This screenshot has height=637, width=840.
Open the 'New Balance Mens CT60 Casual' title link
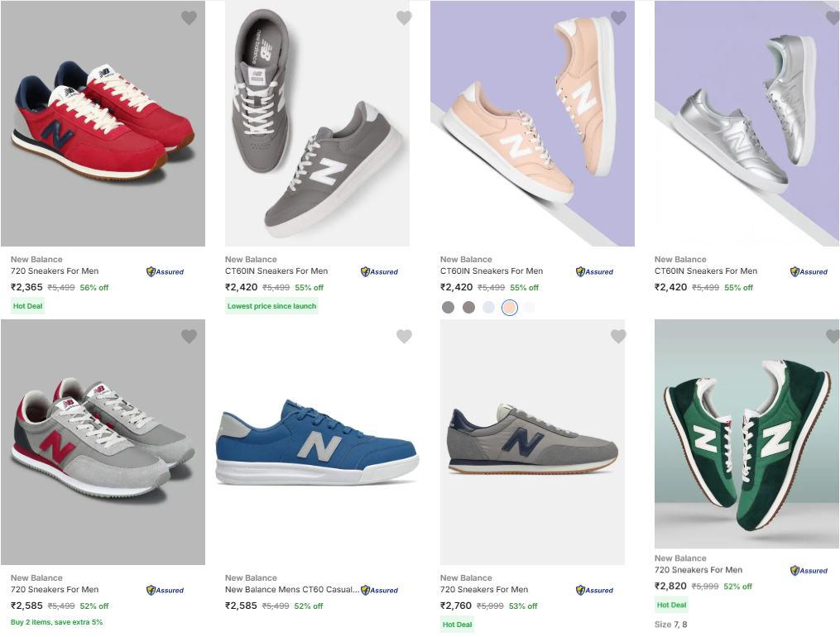coord(292,590)
